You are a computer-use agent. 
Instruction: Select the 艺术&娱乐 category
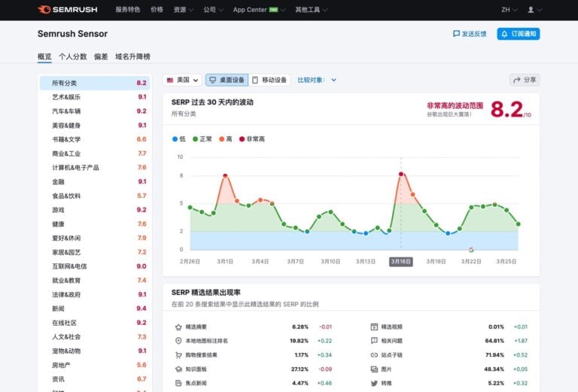95,97
